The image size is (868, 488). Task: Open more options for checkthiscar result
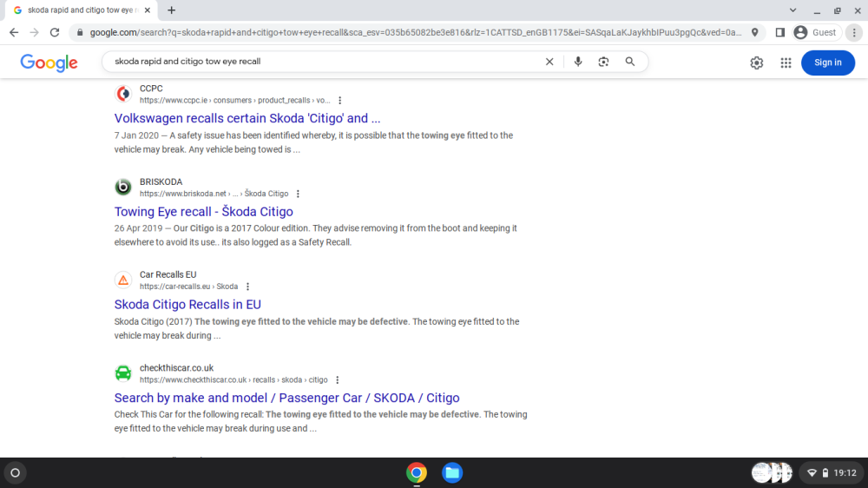[337, 380]
